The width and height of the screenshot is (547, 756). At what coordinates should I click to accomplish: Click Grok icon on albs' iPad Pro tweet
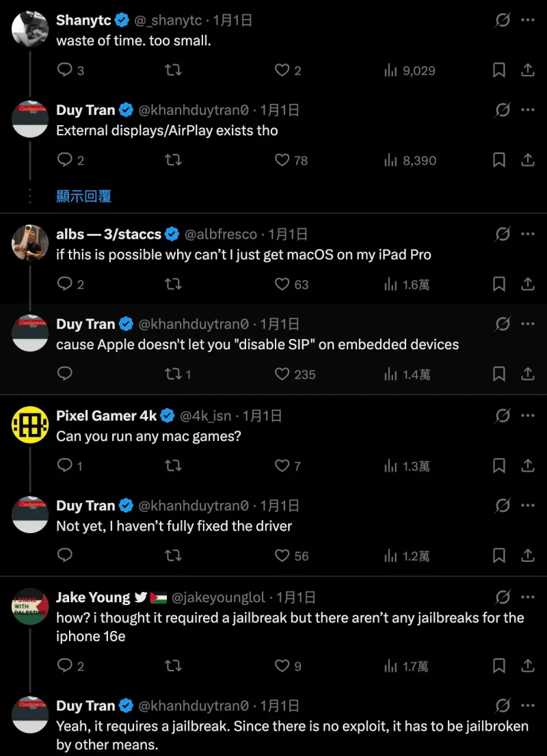tap(503, 234)
